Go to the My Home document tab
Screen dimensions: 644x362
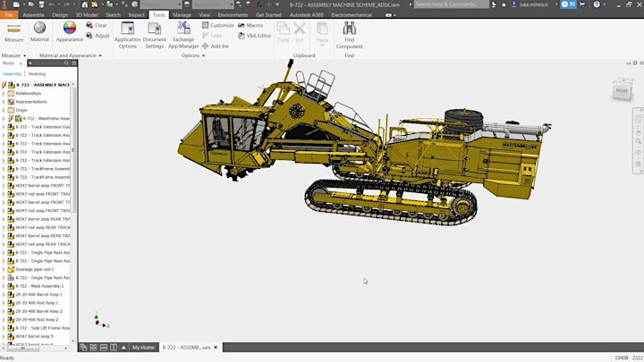(143, 347)
